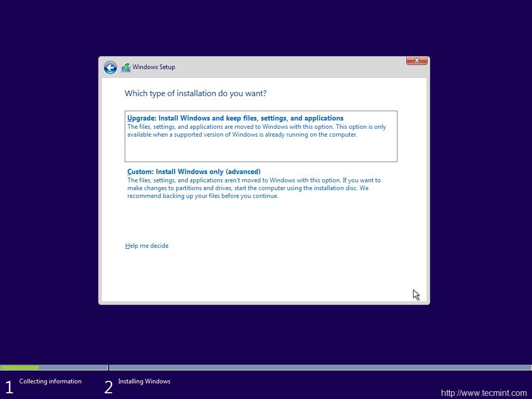Screen dimensions: 532x399
Task: Select the Installing Windows stage
Action: pyautogui.click(x=144, y=381)
